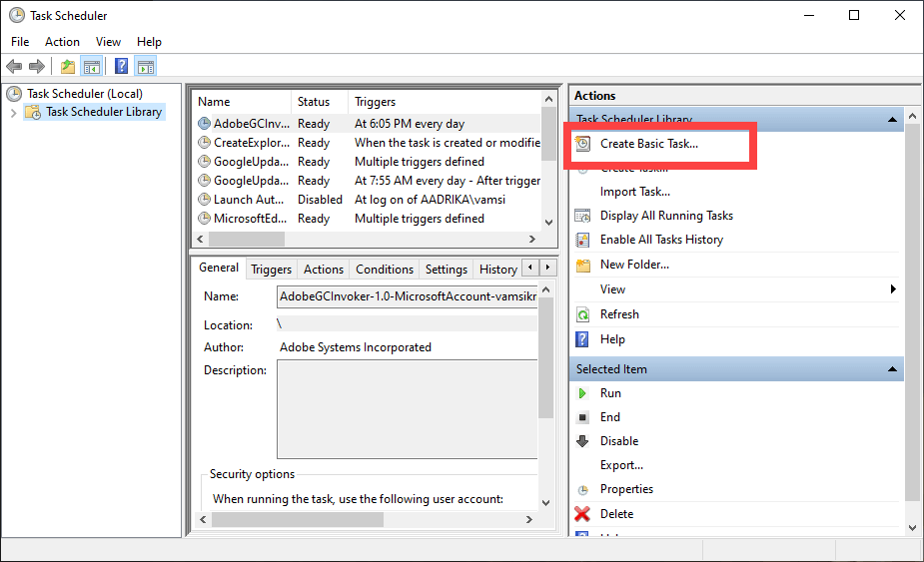Click the tab strip right scroll arrow
This screenshot has width=924, height=562.
[548, 268]
